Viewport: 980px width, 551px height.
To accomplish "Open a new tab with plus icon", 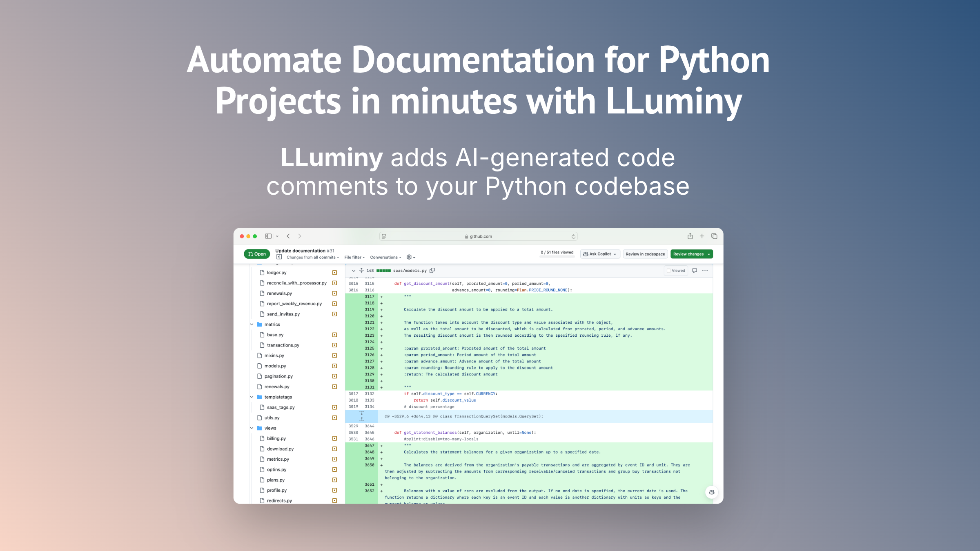I will coord(702,236).
